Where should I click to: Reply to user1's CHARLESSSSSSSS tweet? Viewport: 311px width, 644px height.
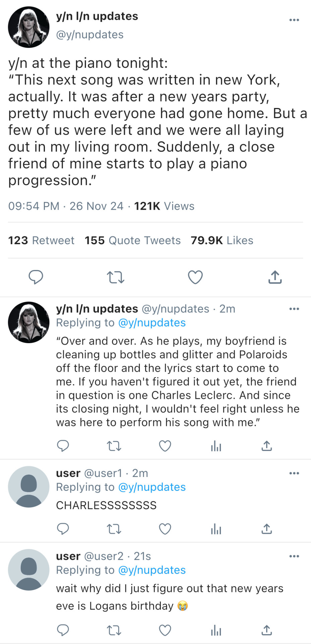63,529
